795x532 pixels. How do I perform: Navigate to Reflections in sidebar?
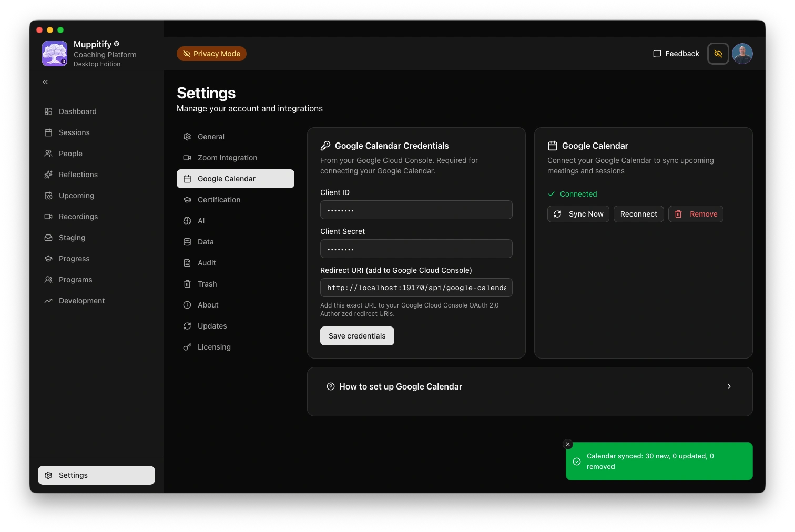[78, 175]
